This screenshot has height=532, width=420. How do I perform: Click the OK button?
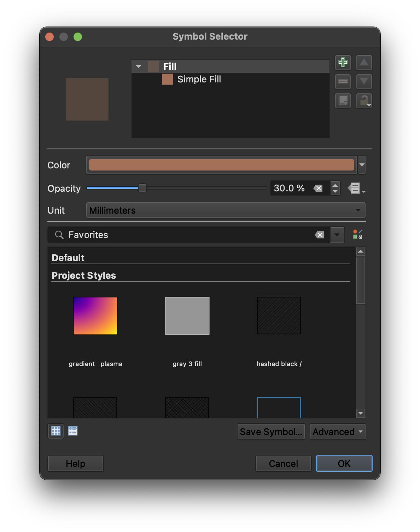[344, 463]
